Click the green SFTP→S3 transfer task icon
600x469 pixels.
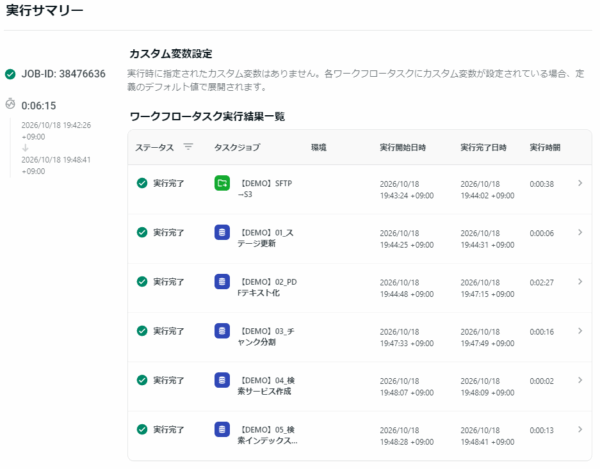[222, 183]
